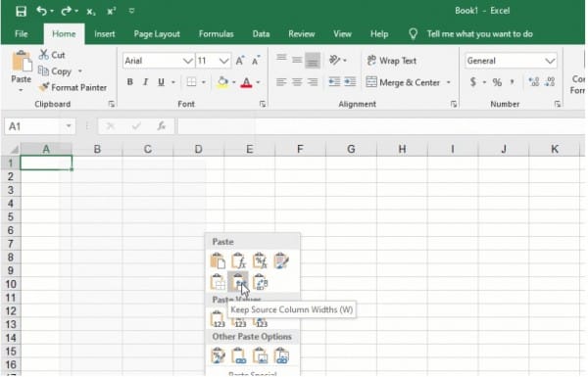Click the Select All corner triangle
Screen dimensions: 588x377
point(14,150)
